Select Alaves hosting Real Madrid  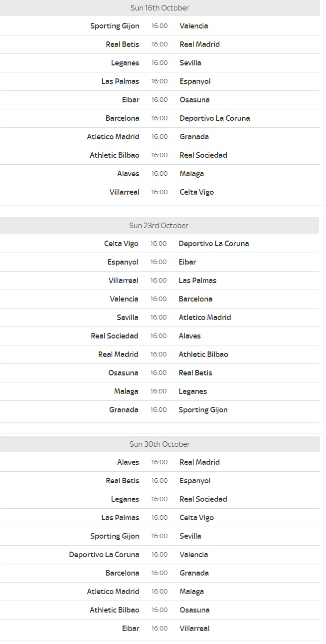click(x=128, y=462)
